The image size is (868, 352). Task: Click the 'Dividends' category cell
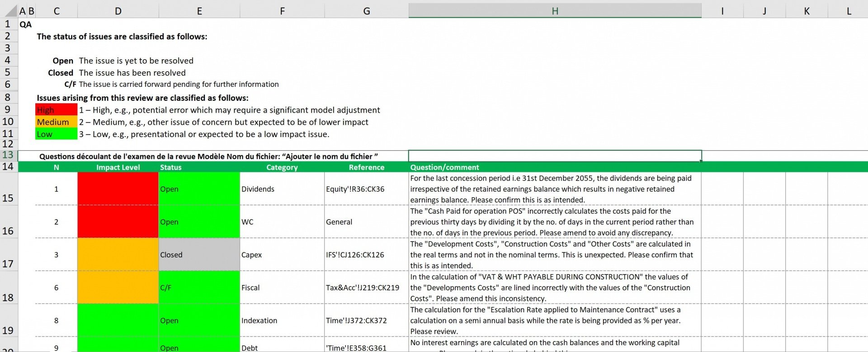pyautogui.click(x=282, y=189)
